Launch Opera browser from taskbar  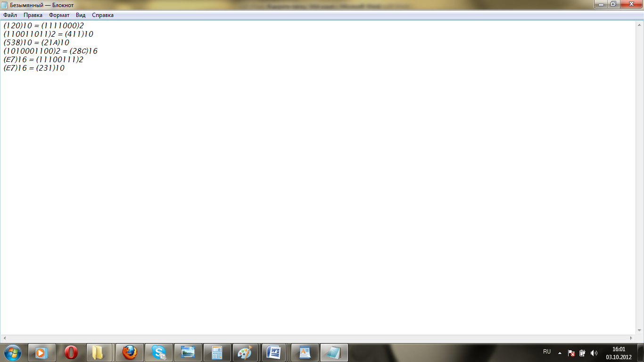point(71,353)
